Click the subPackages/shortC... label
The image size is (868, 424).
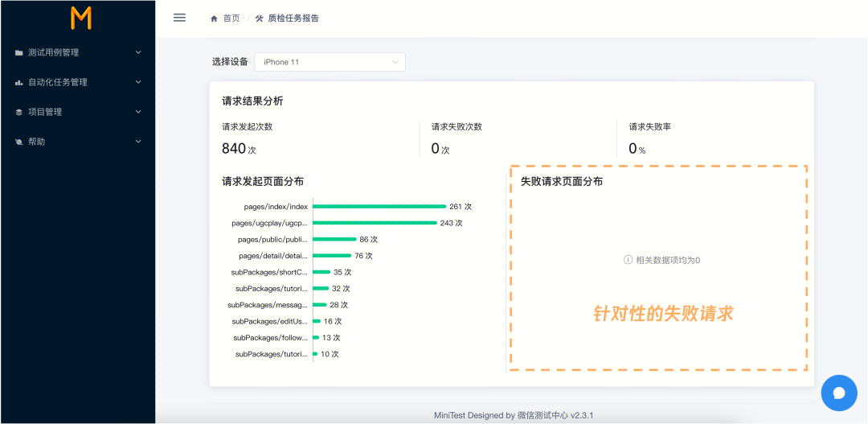[x=269, y=272]
